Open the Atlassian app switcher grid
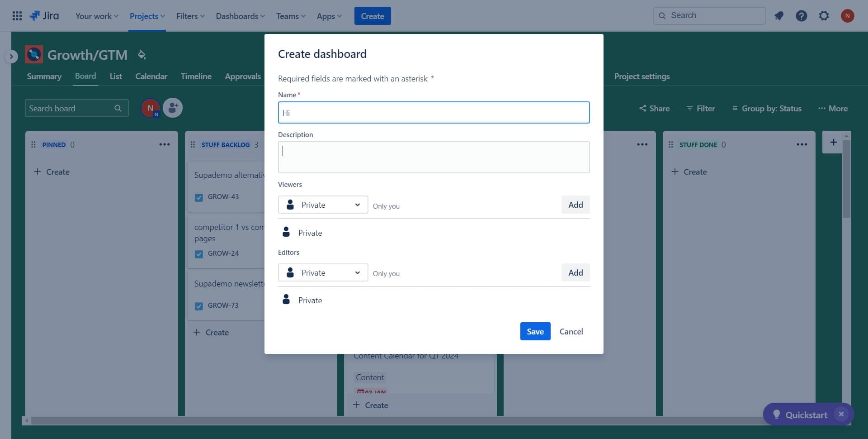This screenshot has width=868, height=439. (x=17, y=15)
